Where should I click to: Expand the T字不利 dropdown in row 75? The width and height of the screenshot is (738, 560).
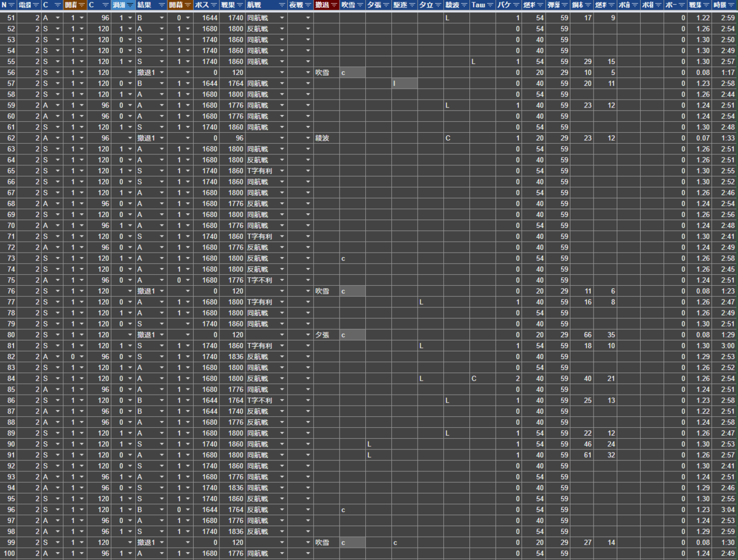tap(282, 280)
